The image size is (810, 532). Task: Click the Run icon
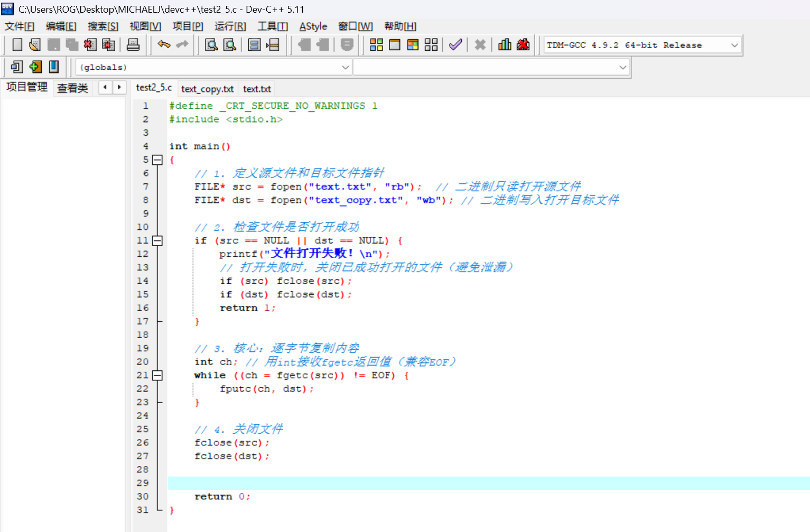pos(395,45)
